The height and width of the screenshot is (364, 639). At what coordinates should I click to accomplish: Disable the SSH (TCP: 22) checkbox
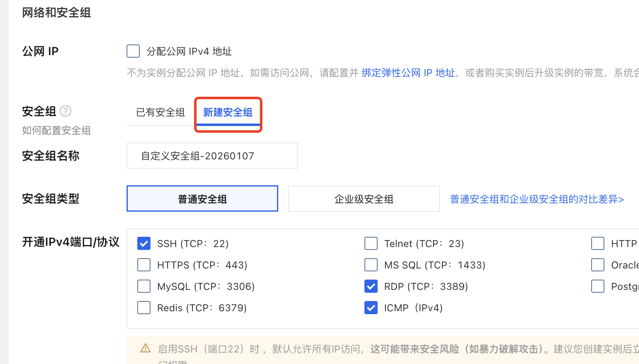click(x=143, y=243)
